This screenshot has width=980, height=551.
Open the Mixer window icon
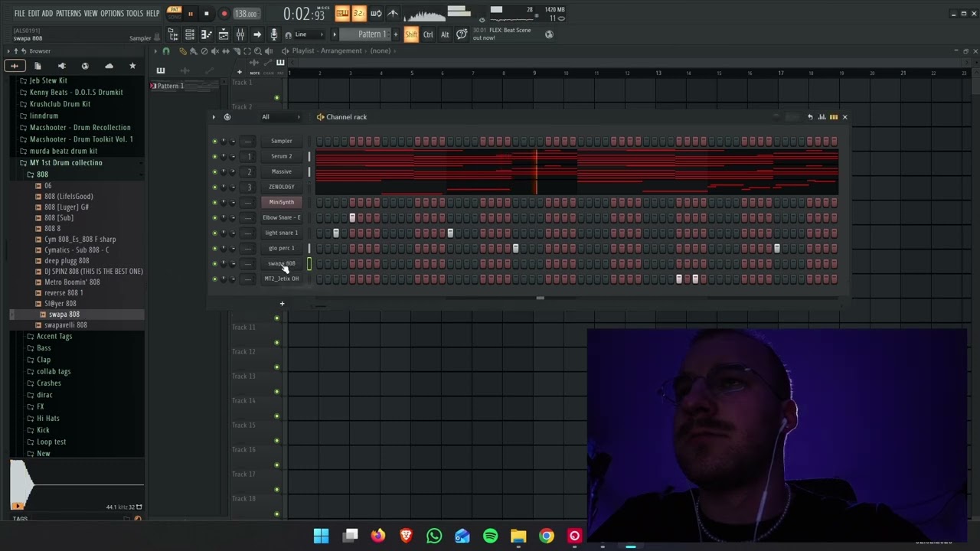[240, 34]
